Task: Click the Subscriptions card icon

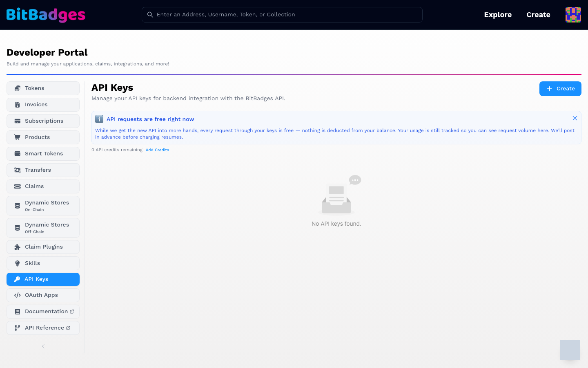Action: [x=18, y=121]
